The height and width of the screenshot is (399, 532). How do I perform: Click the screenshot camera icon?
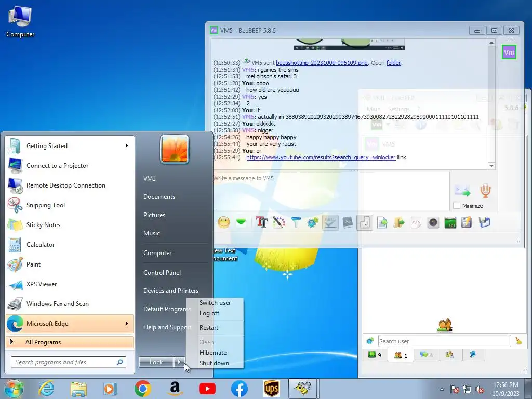coord(433,222)
